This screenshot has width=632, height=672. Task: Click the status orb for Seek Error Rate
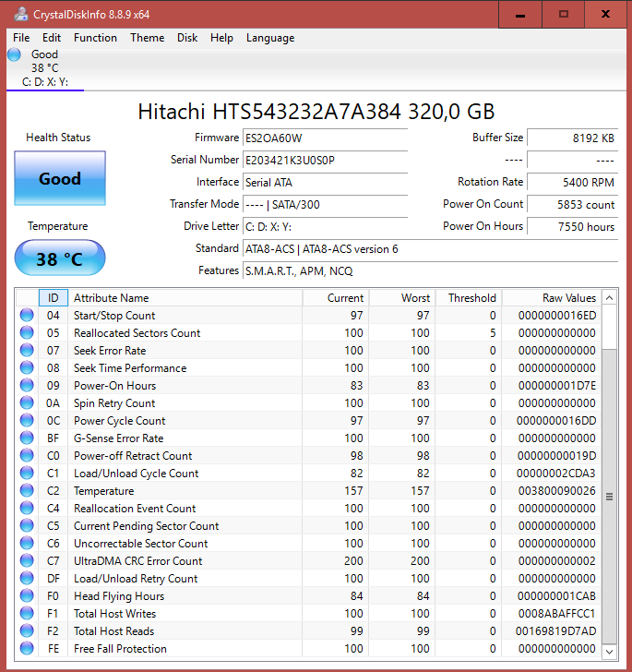pyautogui.click(x=27, y=350)
